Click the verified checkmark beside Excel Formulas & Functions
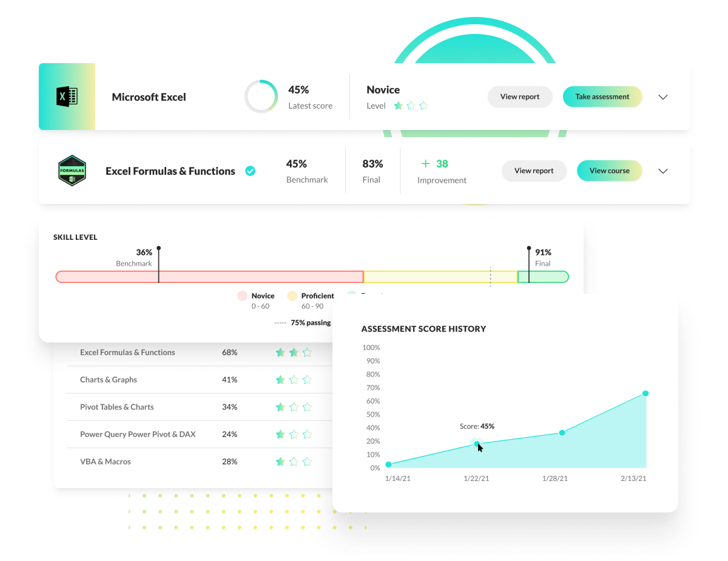The height and width of the screenshot is (561, 728). [250, 171]
